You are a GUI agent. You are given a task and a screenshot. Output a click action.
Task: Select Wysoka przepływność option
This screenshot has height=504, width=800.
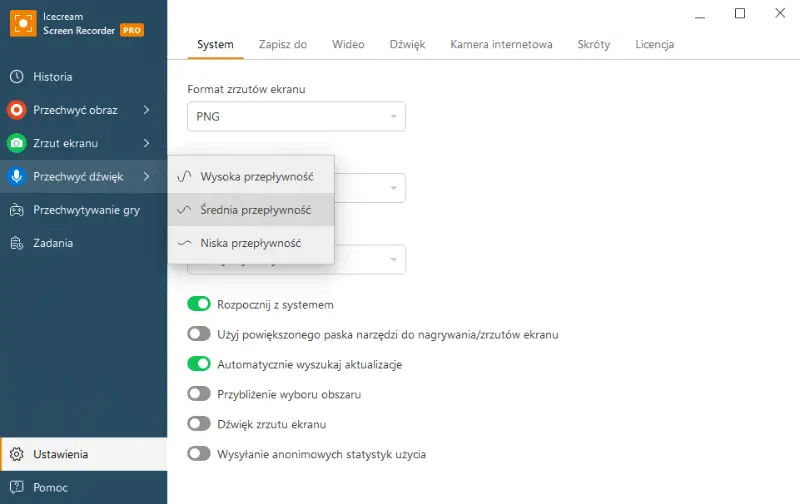pos(251,177)
